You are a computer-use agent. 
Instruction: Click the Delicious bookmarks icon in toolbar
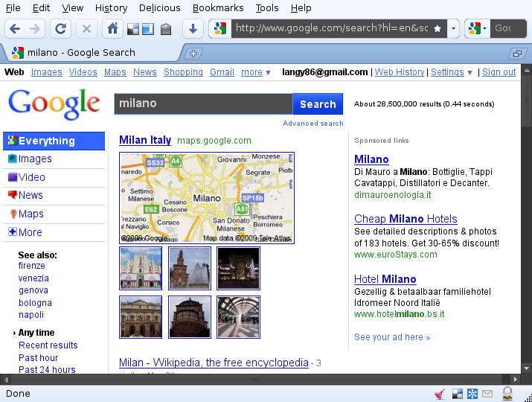(133, 29)
